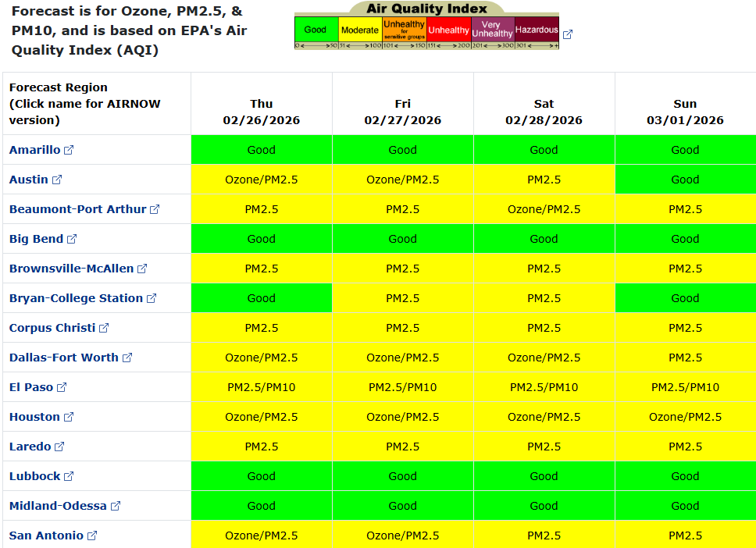Click external link icon beside Austin
The image size is (756, 548).
click(57, 180)
